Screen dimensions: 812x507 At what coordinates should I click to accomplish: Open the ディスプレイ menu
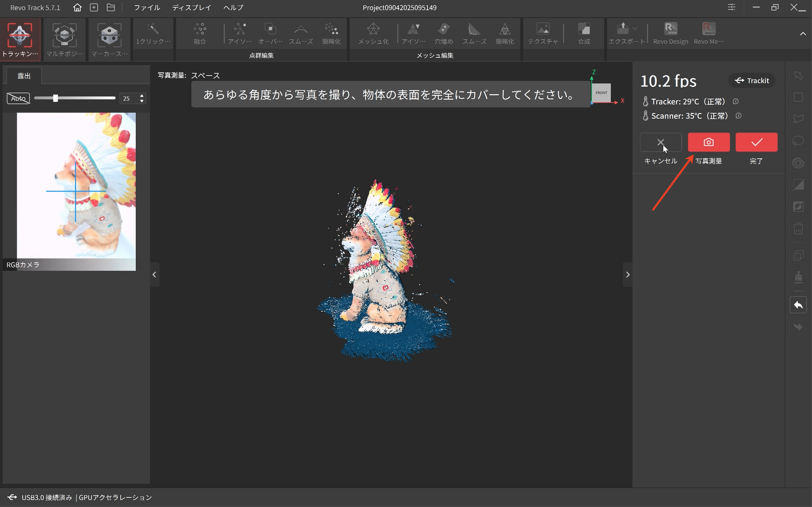[x=192, y=8]
